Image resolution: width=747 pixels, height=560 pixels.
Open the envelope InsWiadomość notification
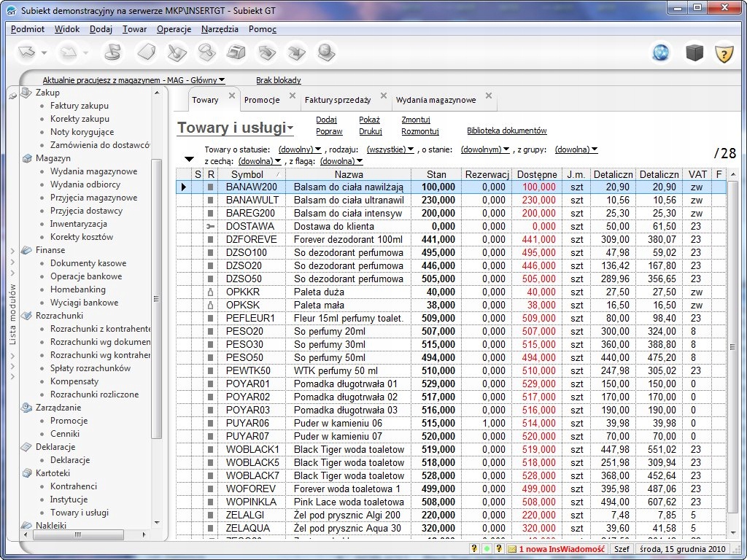coord(512,548)
